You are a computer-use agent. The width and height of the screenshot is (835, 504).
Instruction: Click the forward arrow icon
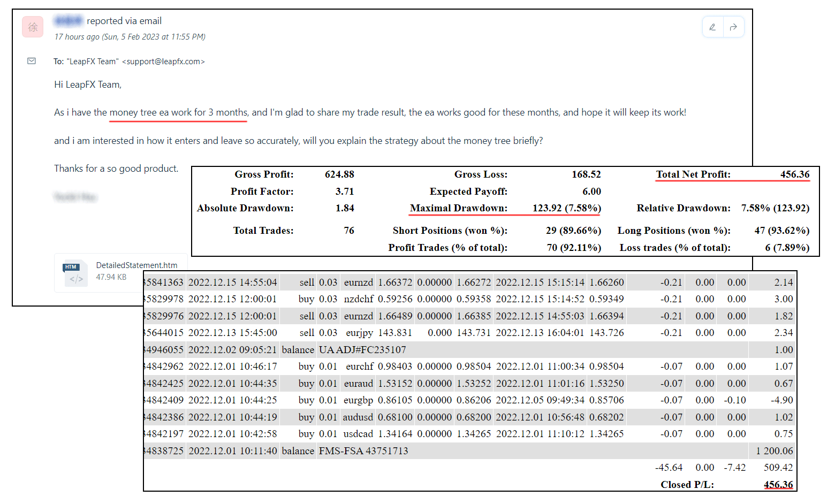pyautogui.click(x=733, y=27)
